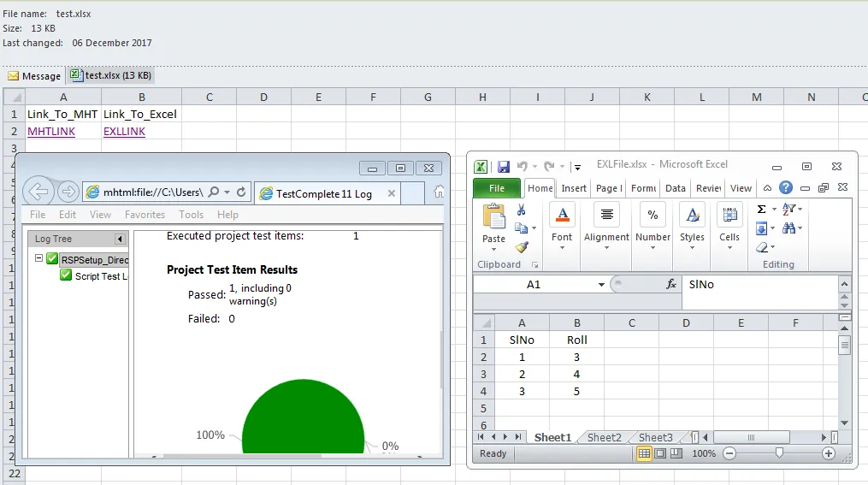The image size is (868, 485).
Task: Click the Zoom Out minus button
Action: (729, 453)
